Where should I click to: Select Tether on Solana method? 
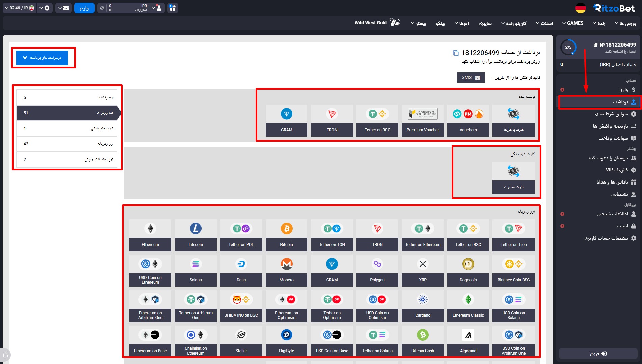[377, 341]
